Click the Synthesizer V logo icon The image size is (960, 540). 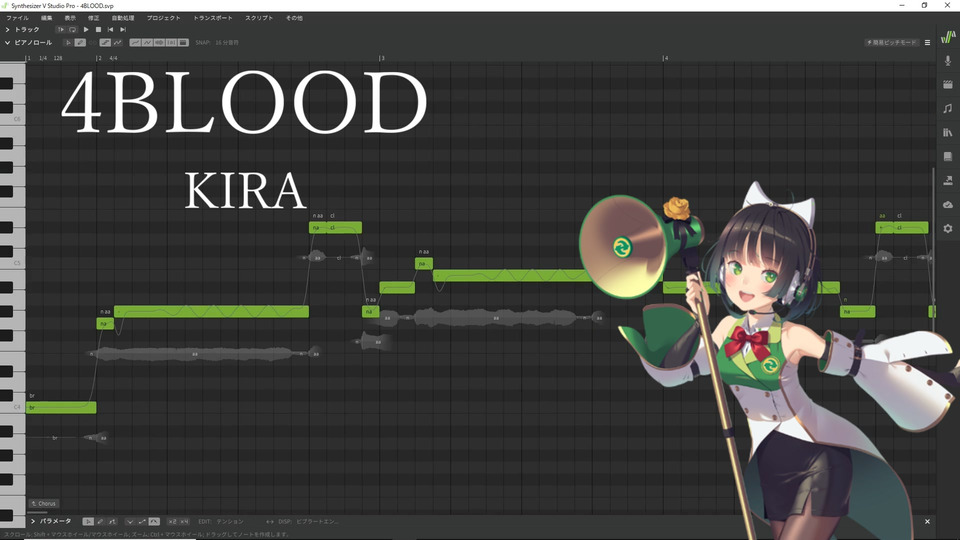coord(948,37)
